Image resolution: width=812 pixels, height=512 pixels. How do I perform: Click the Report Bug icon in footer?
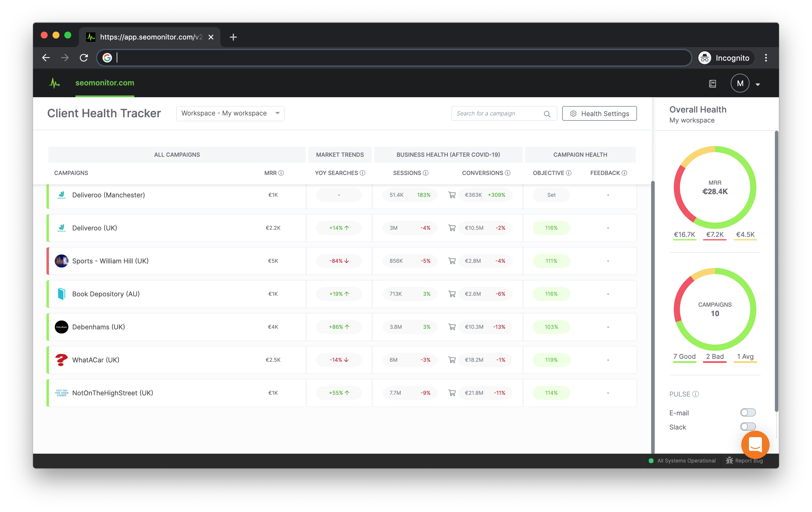[x=730, y=460]
